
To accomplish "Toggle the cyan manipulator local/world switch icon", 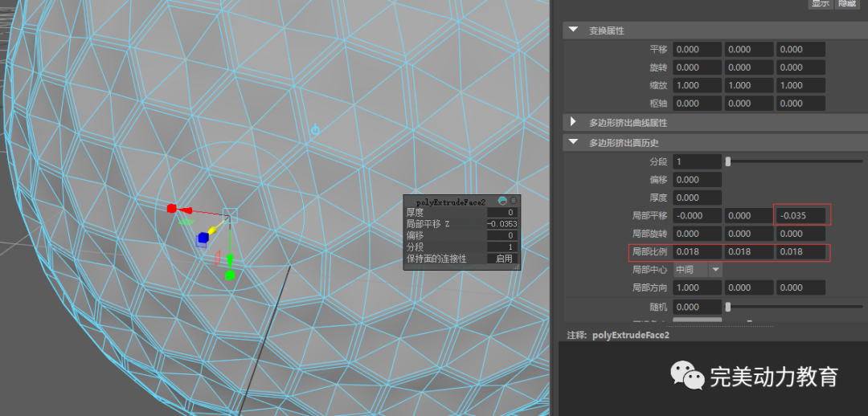I will (315, 131).
